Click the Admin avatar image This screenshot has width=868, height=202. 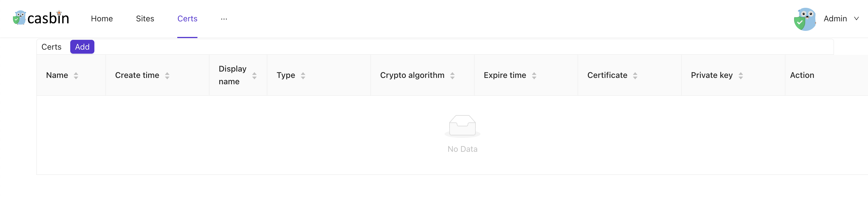point(805,19)
